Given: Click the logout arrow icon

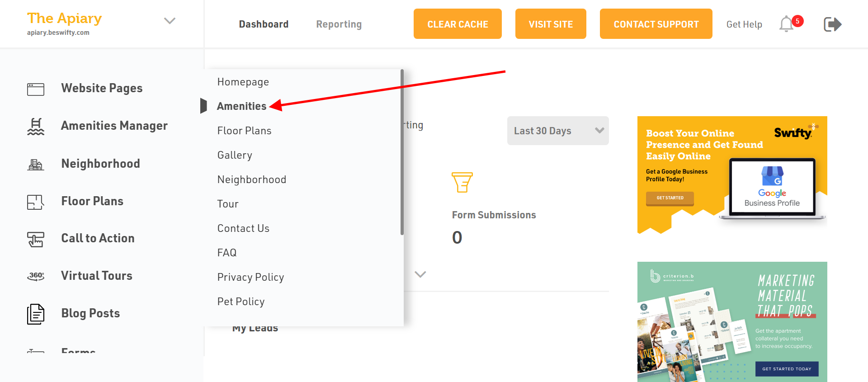Looking at the screenshot, I should point(832,24).
